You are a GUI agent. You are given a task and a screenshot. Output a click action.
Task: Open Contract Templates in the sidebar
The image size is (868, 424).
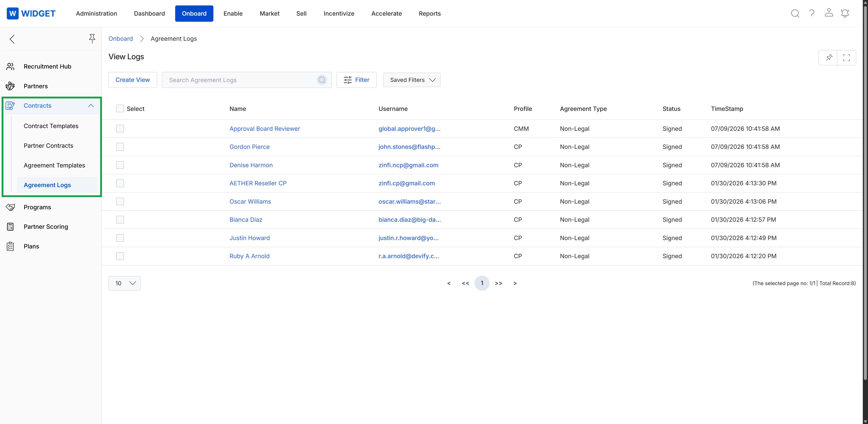pos(51,126)
